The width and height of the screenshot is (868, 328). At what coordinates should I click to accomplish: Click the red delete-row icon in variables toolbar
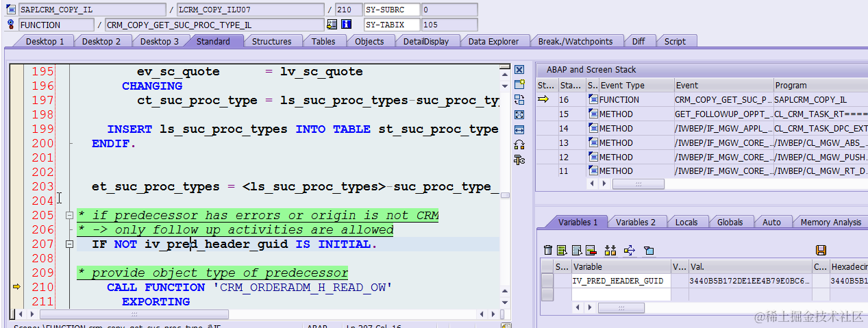[591, 251]
